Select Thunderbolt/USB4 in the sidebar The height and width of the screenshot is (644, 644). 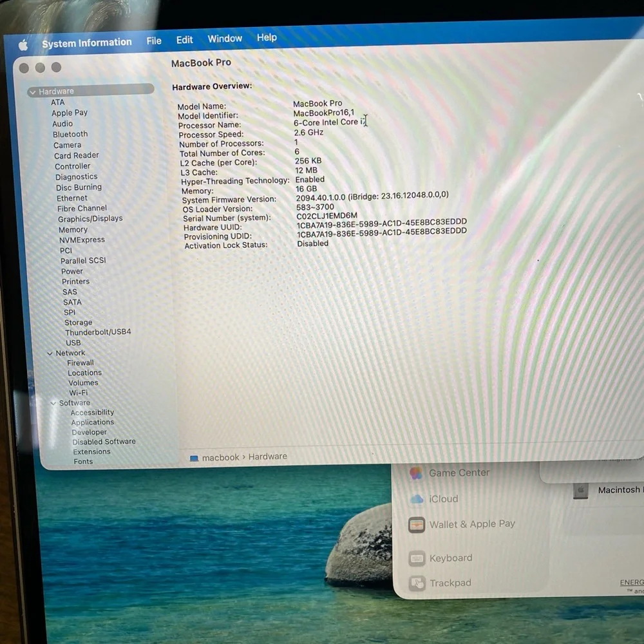tap(98, 332)
